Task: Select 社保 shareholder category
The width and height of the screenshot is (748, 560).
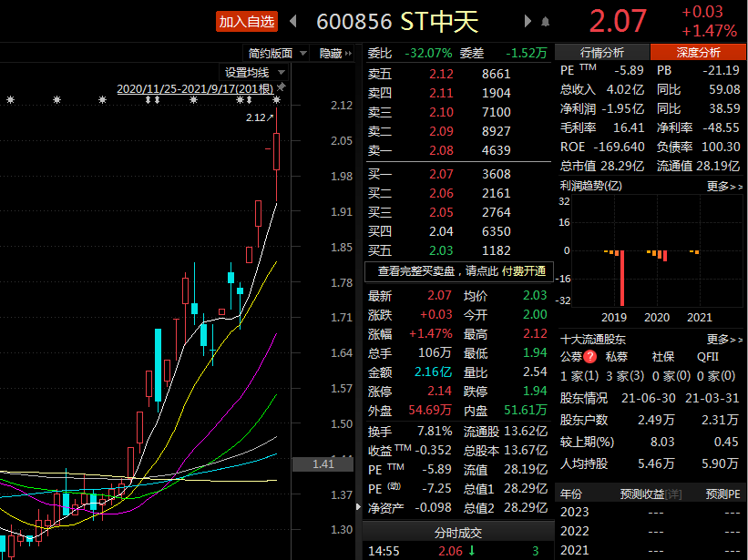Action: pos(663,357)
